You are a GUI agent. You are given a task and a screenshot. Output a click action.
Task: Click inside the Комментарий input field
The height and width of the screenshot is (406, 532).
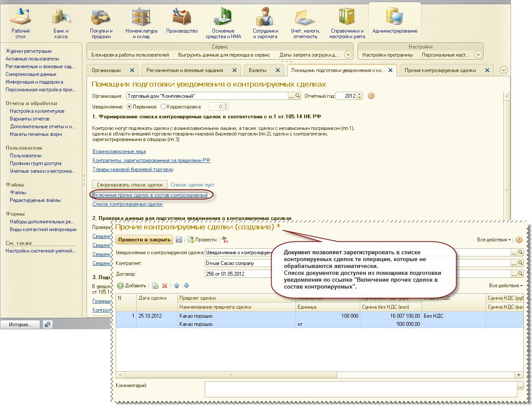coord(361,389)
